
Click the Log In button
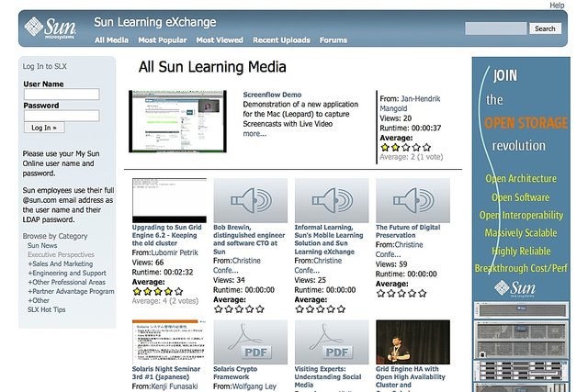[x=44, y=128]
